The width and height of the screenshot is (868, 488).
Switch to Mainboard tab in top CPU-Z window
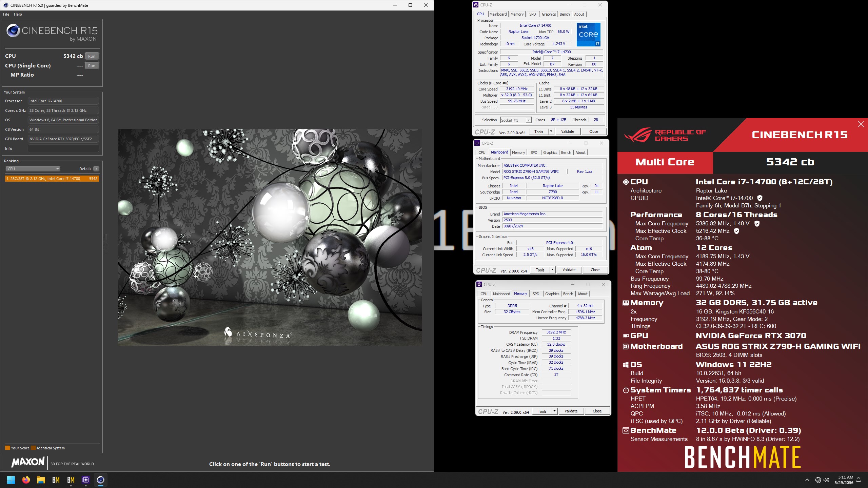[498, 14]
